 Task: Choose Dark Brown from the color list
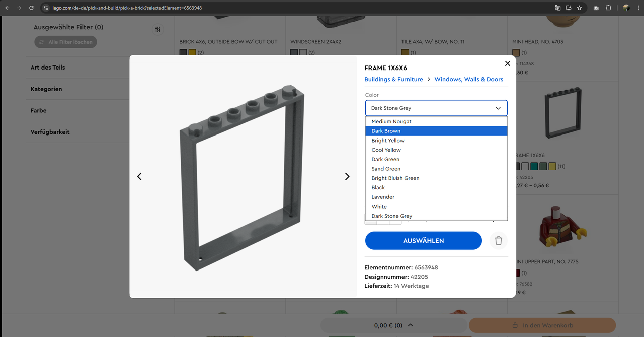[x=436, y=131]
